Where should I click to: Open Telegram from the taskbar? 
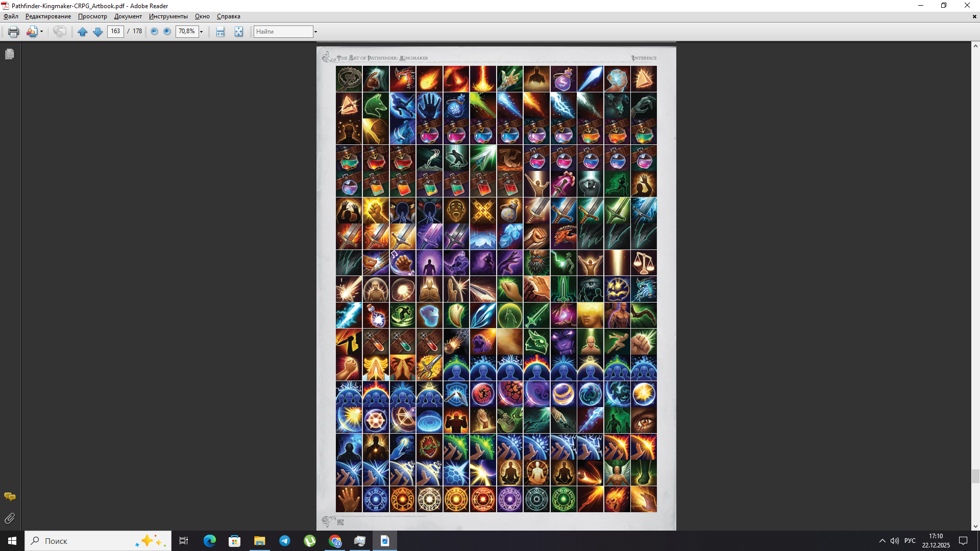click(284, 541)
